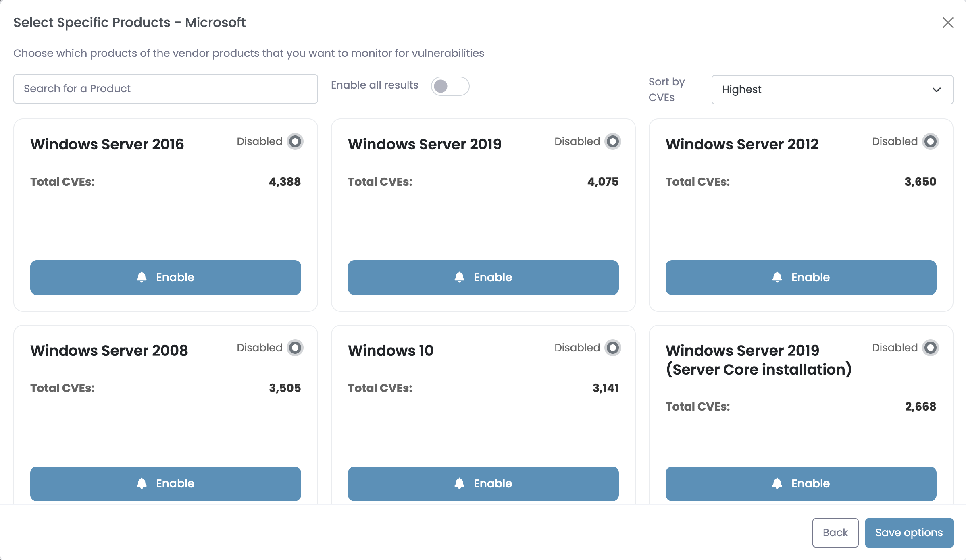Click the 3,141 CVE count

[x=606, y=388]
